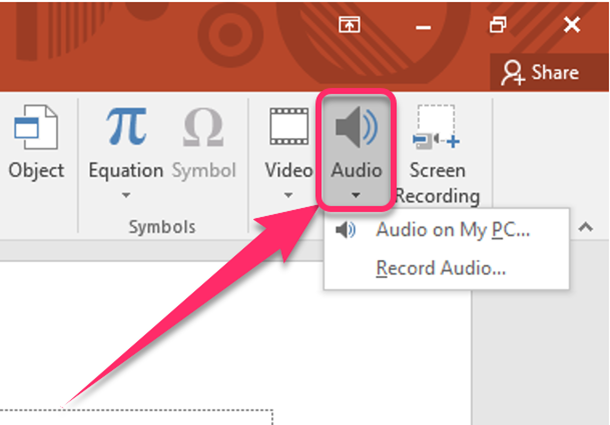610x425 pixels.
Task: Click inside the dotted slide placeholder
Action: (x=136, y=417)
